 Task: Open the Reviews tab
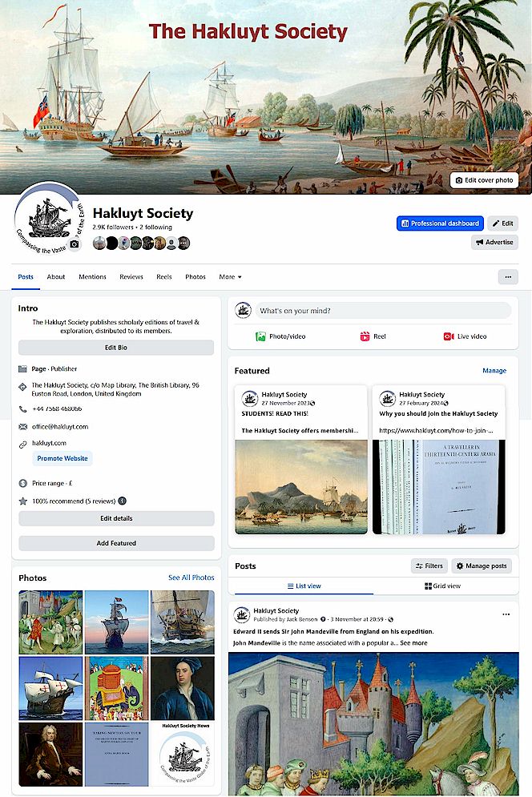pyautogui.click(x=131, y=277)
